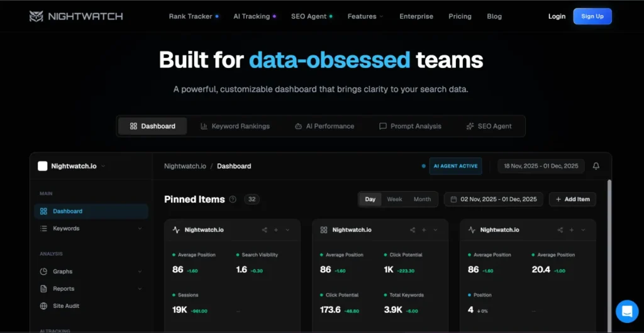644x333 pixels.
Task: Click the plus icon on first Nightwatch.io card
Action: 276,230
